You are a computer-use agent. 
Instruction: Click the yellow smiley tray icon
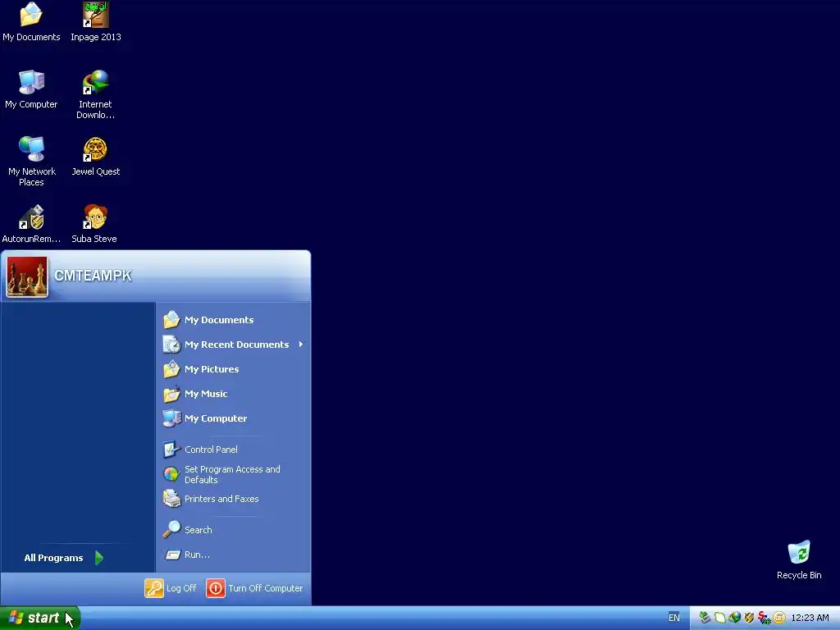779,618
